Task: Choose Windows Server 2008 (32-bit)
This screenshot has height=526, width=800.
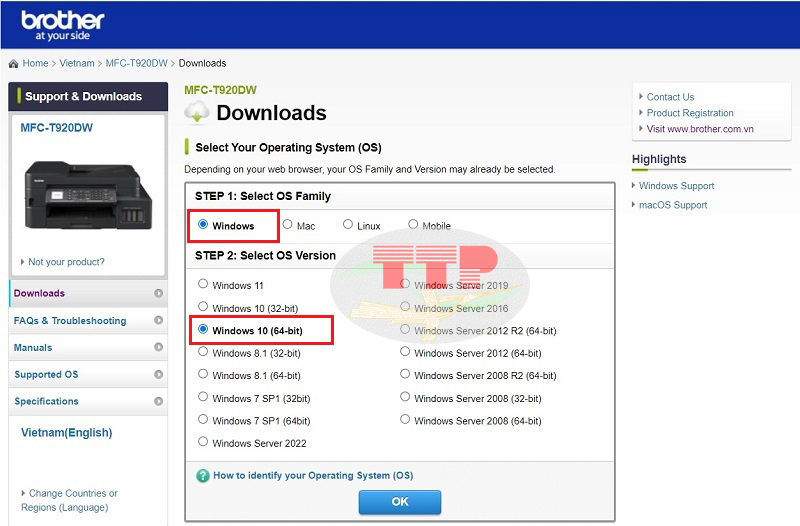Action: 405,396
